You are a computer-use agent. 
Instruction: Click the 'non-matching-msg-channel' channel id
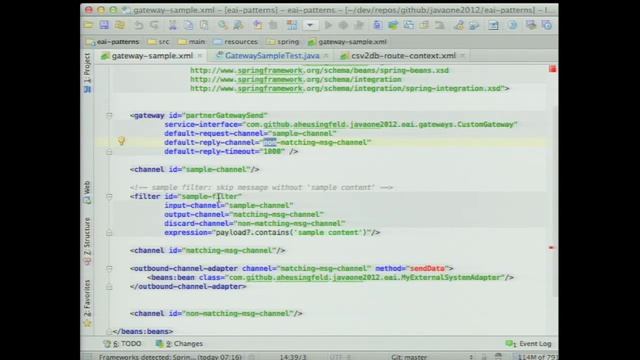(238, 313)
